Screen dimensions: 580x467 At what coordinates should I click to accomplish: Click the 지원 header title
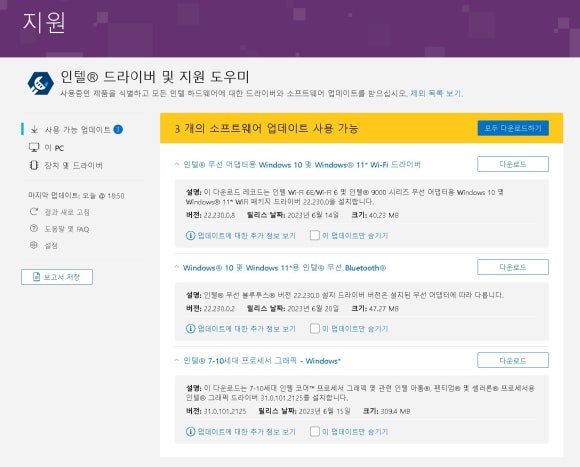coord(44,23)
